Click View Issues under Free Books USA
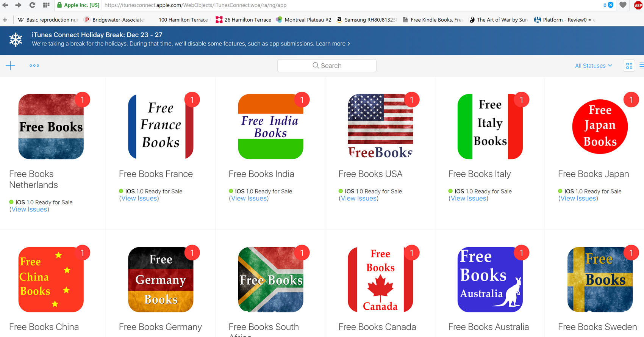 (358, 198)
